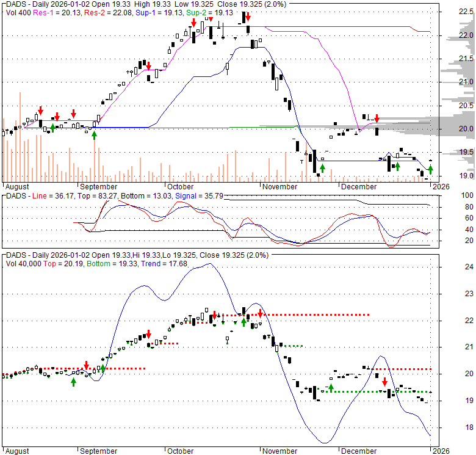Click the 2026 label on the top chart's time axis
Viewport: 476px width, 455px height.
441,186
